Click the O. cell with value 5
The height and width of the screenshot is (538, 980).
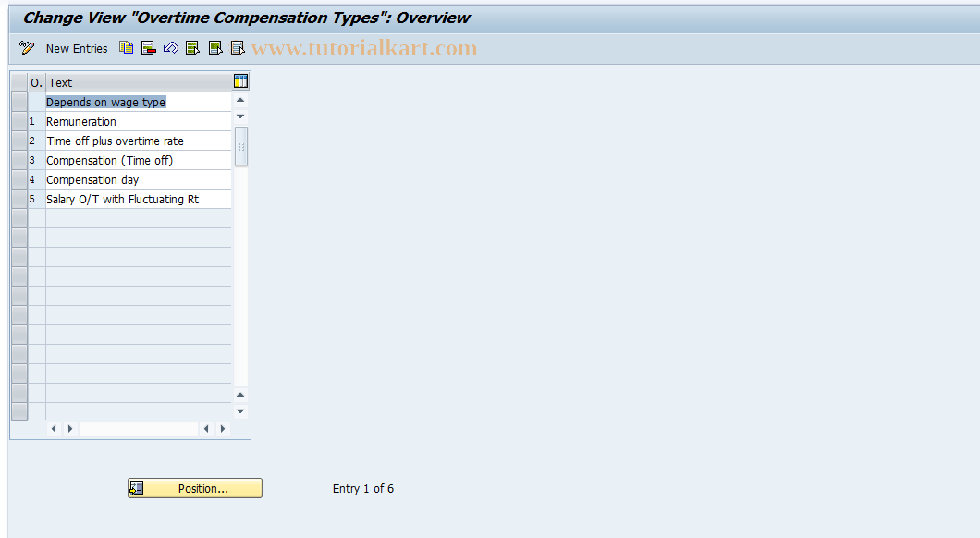pos(37,199)
